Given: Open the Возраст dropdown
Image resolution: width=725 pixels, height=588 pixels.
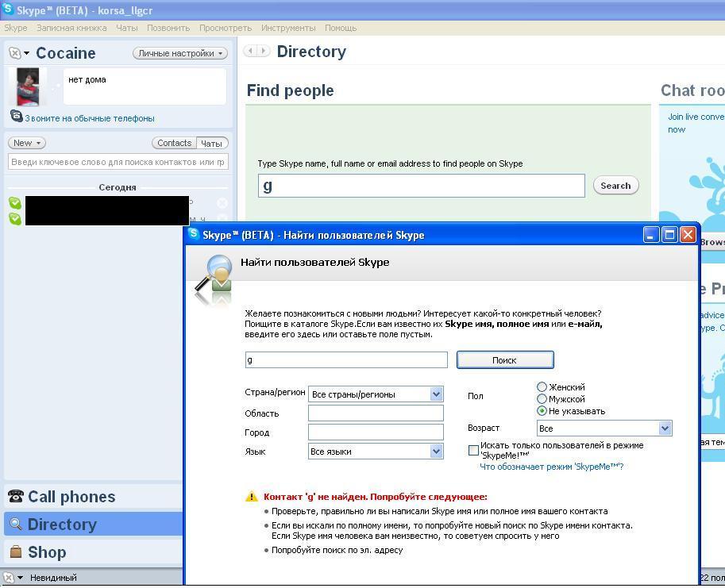Looking at the screenshot, I should point(604,429).
